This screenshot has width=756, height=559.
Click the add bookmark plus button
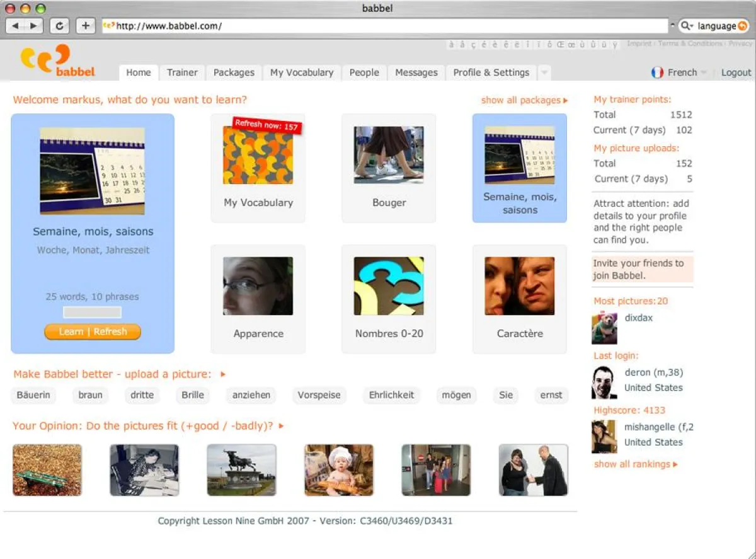click(x=86, y=26)
